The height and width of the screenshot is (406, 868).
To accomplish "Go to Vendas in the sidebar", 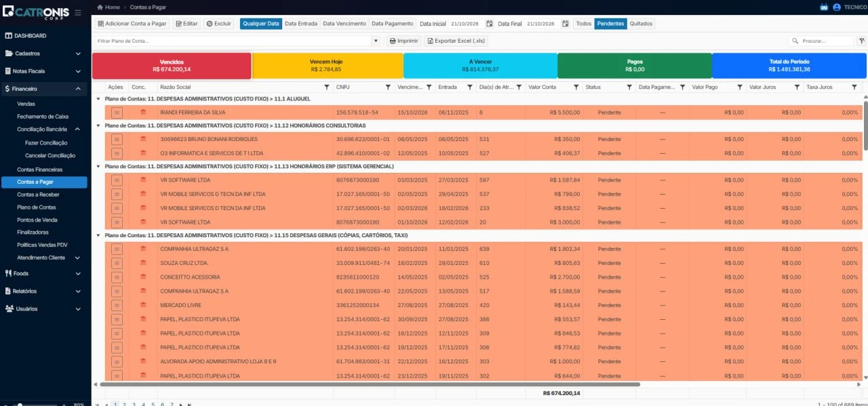I will click(26, 104).
